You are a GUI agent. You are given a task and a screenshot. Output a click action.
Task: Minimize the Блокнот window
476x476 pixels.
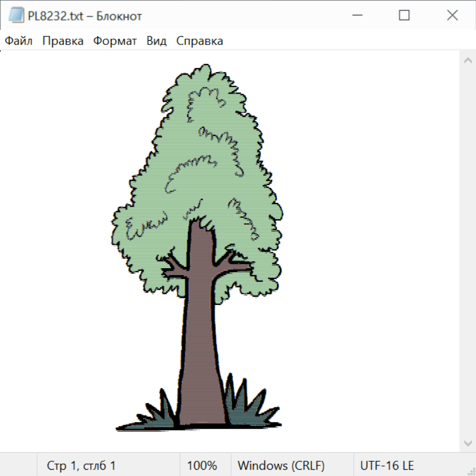(357, 16)
